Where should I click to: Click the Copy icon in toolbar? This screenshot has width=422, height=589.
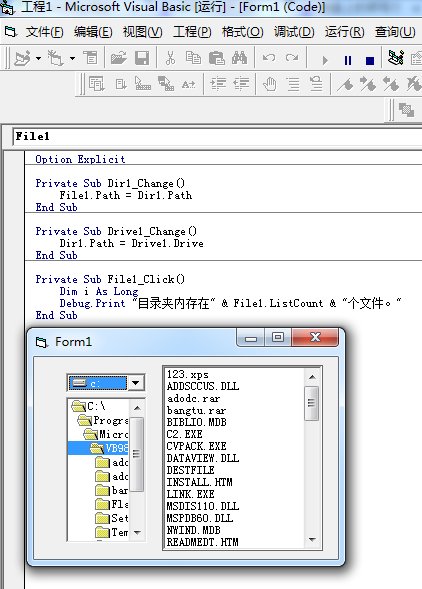click(193, 59)
